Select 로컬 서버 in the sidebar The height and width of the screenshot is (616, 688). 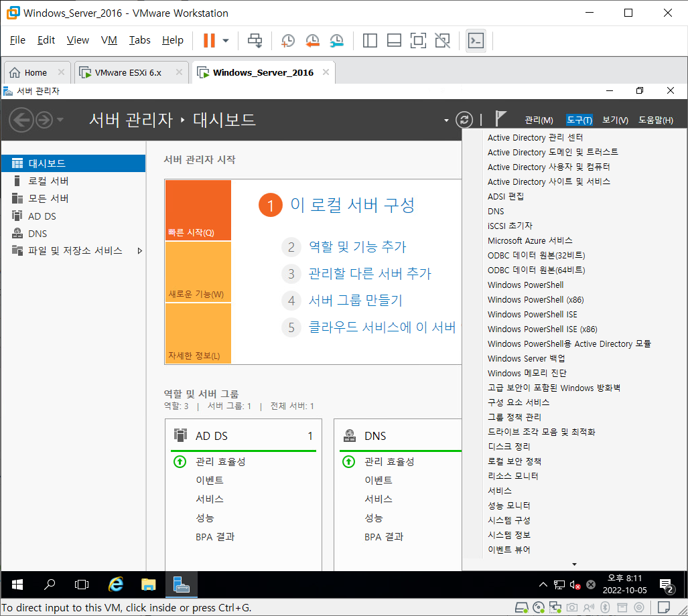click(x=73, y=181)
